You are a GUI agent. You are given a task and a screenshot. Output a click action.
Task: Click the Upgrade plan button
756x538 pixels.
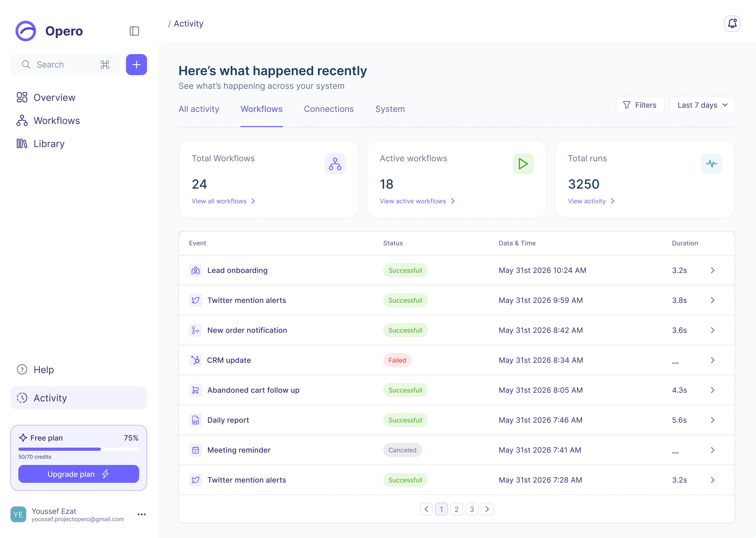click(78, 474)
